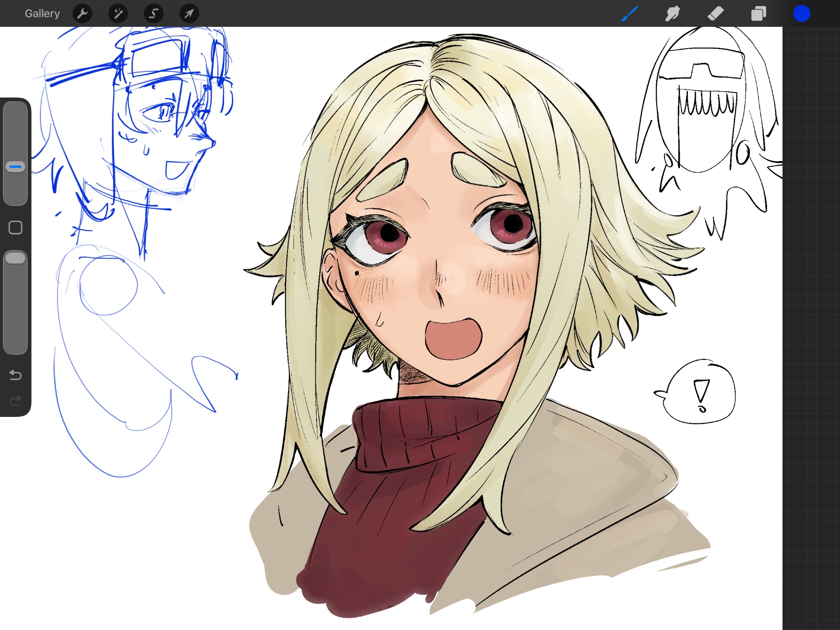Undo the last stroke
The image size is (840, 630).
coord(16,374)
